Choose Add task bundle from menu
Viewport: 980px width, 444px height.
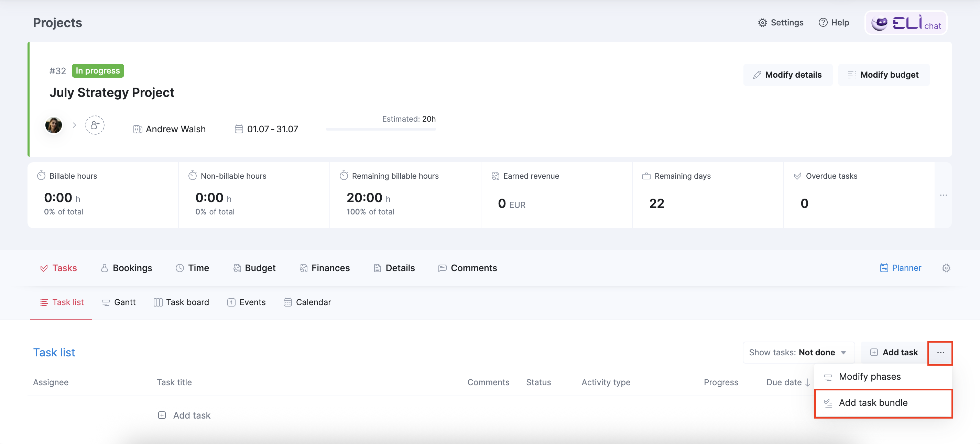tap(883, 403)
